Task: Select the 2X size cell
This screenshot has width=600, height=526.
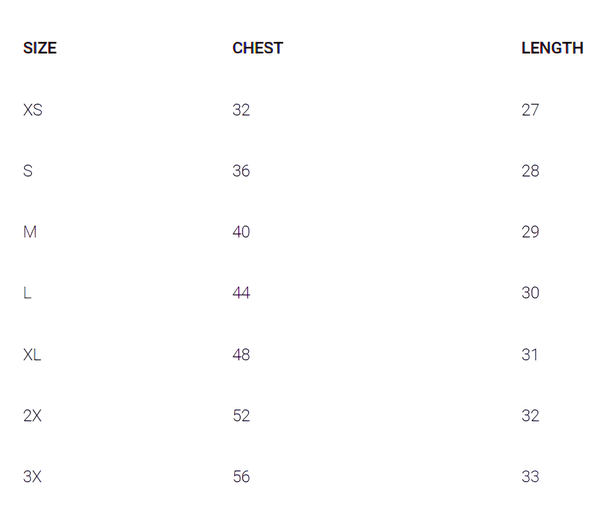Action: point(33,416)
